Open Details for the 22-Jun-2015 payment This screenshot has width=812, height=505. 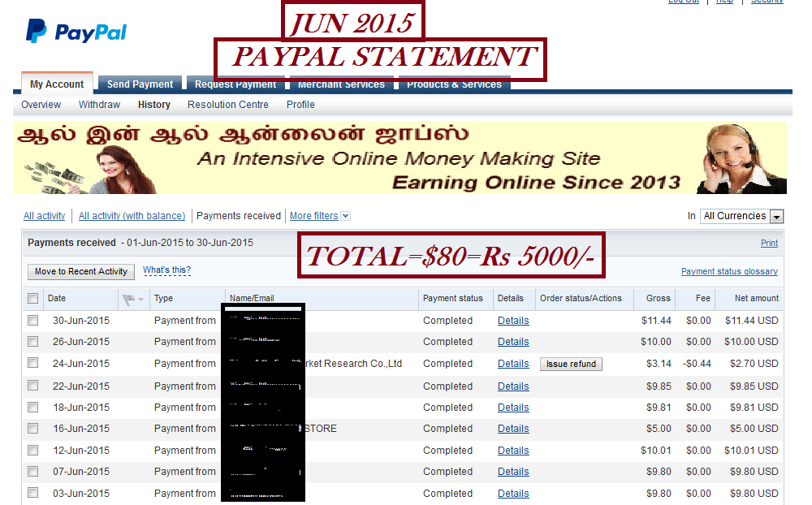tap(513, 386)
